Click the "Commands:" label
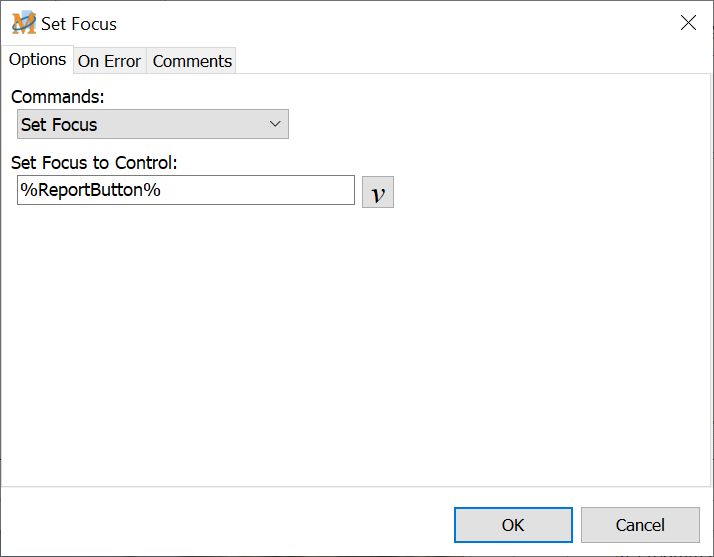This screenshot has height=557, width=714. [x=57, y=97]
